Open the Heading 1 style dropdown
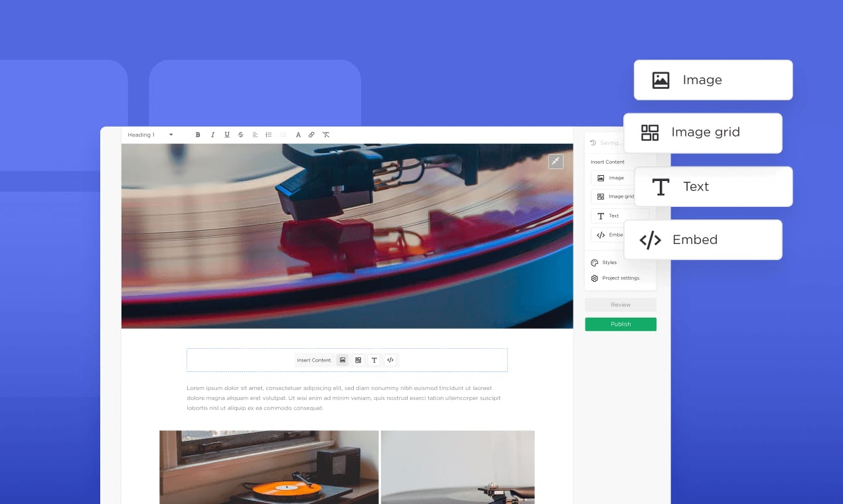The image size is (843, 504). tap(150, 135)
